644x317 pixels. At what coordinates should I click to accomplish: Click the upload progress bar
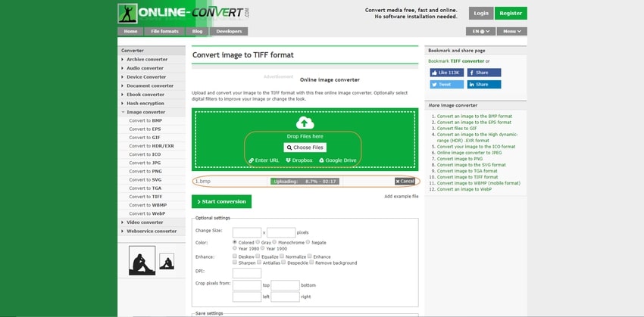pyautogui.click(x=305, y=182)
